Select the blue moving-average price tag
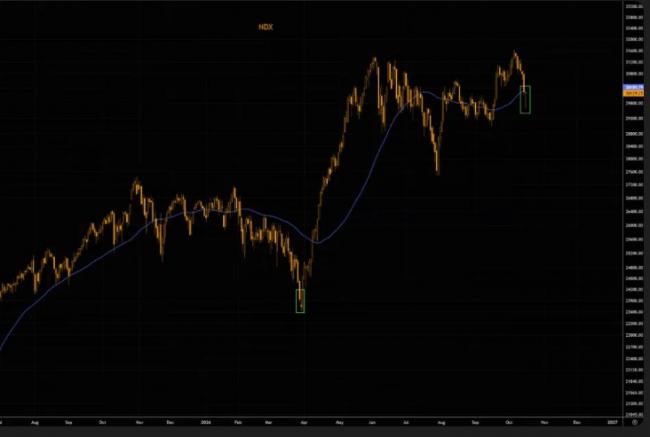The image size is (650, 437). (x=633, y=87)
